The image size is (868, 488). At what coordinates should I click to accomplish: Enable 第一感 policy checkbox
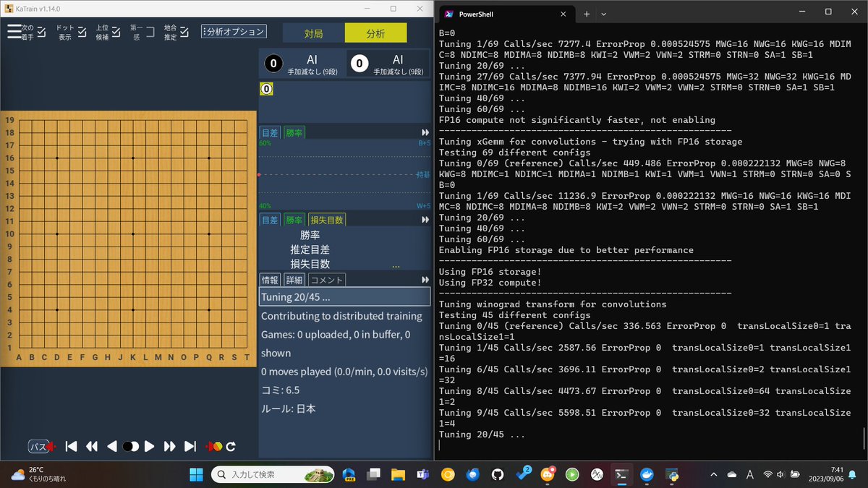150,32
